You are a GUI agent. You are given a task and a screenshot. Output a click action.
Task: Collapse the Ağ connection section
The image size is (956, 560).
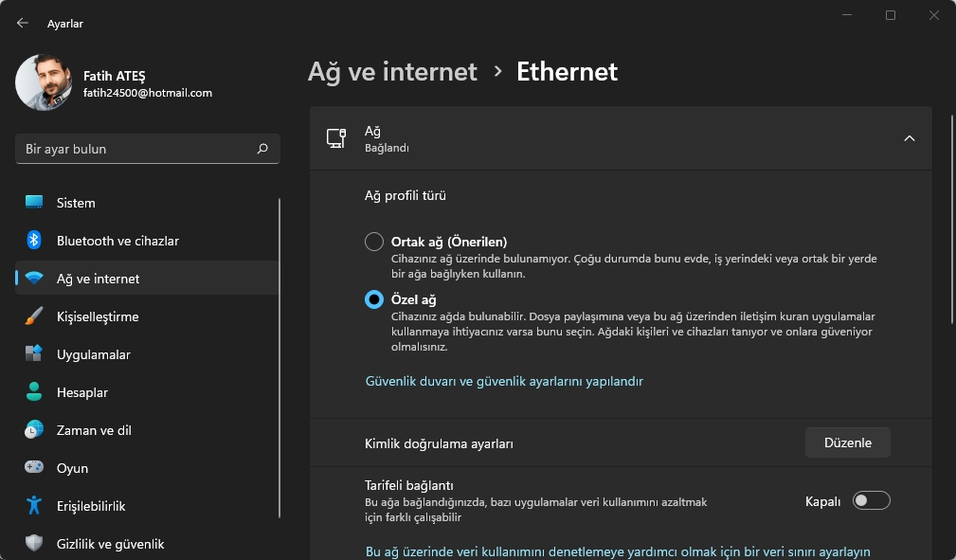(x=910, y=138)
